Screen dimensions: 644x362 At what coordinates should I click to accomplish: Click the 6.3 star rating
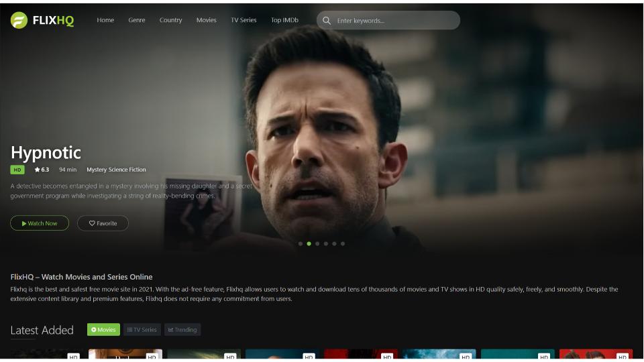[42, 170]
